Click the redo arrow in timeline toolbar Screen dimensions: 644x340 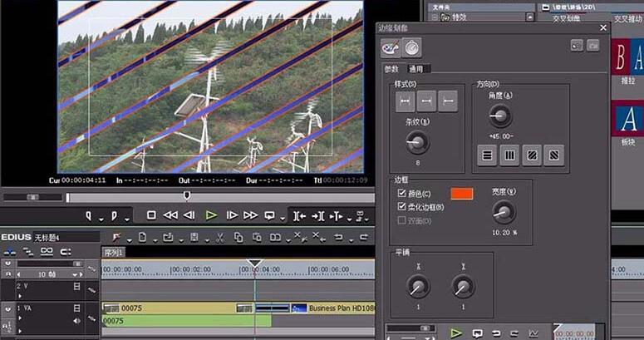click(363, 237)
